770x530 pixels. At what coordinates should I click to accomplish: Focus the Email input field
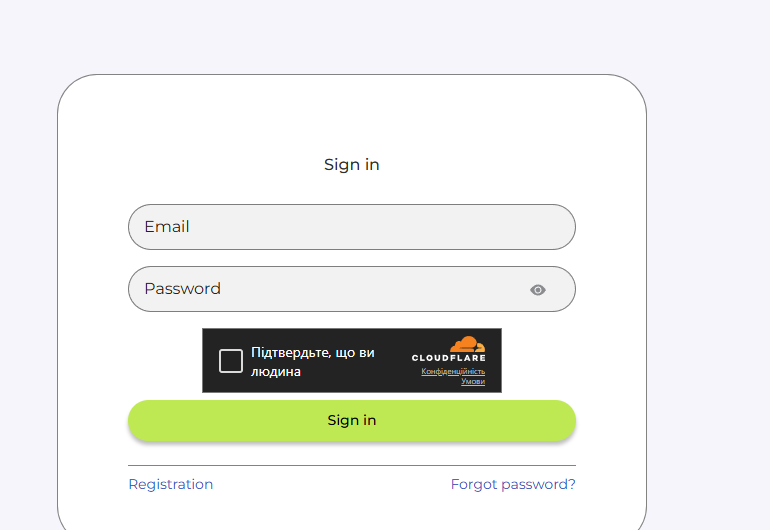(x=351, y=227)
